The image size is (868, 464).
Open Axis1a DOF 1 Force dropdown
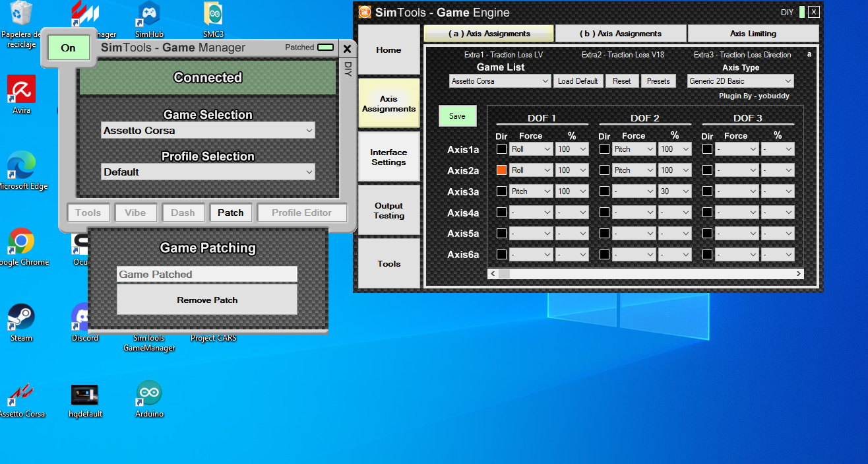pos(531,149)
